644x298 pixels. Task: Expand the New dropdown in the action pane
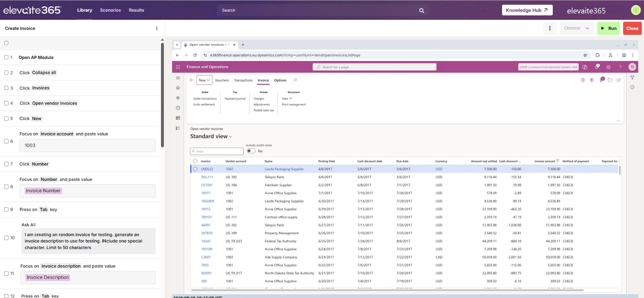pyautogui.click(x=204, y=80)
